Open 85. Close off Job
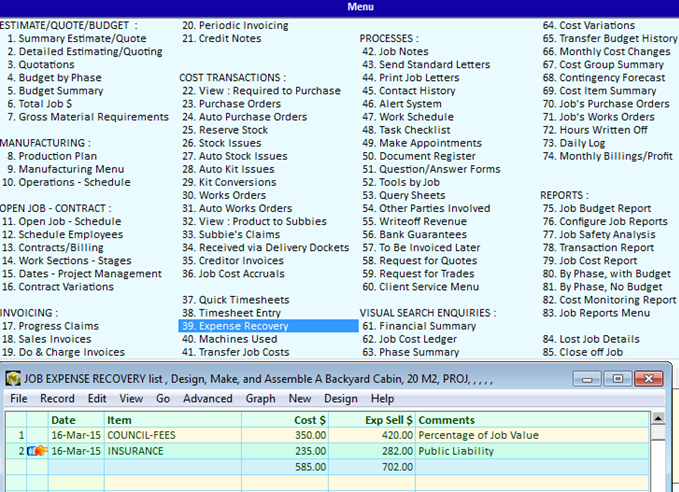Screen dimensions: 679x492 click(x=582, y=352)
